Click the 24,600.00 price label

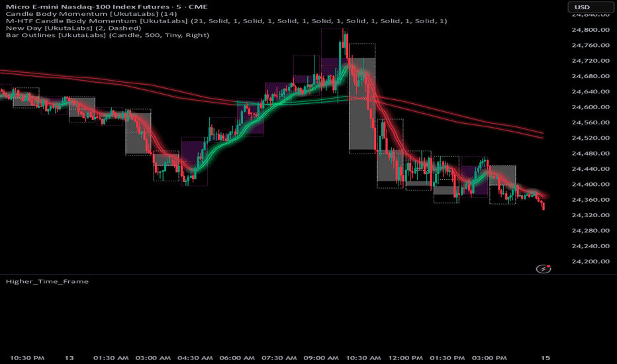pos(591,107)
